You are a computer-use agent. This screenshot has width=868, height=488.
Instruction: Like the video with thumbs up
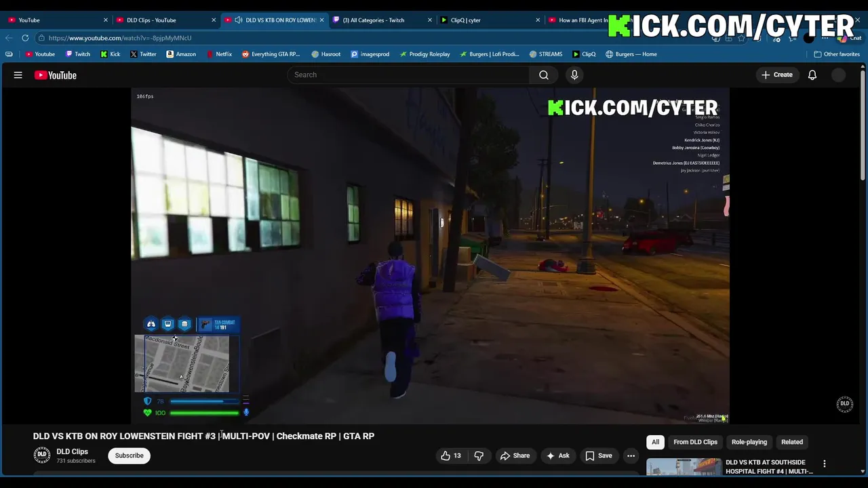click(452, 455)
